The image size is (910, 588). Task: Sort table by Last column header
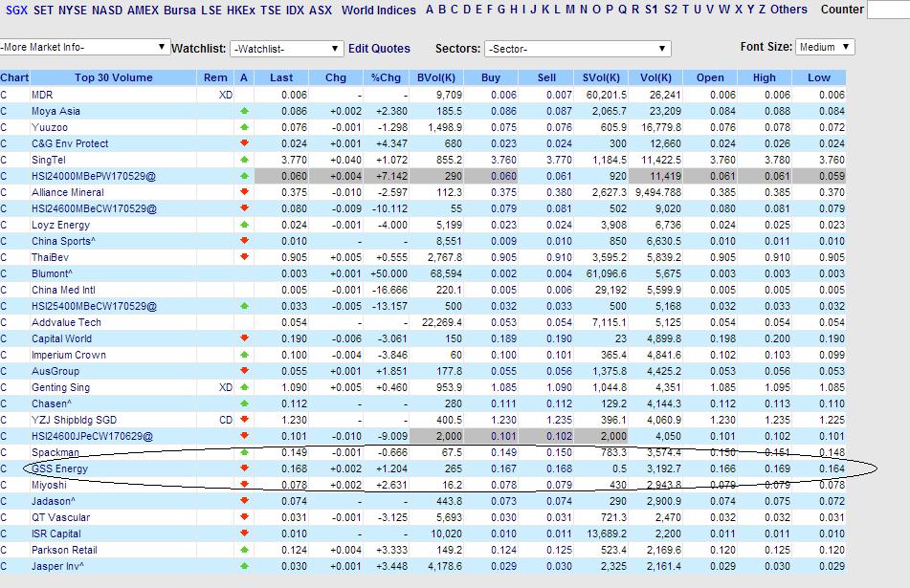pos(281,77)
